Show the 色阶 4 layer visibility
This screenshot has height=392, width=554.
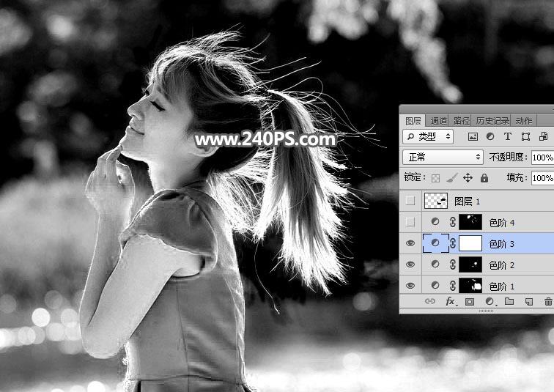[x=410, y=222]
